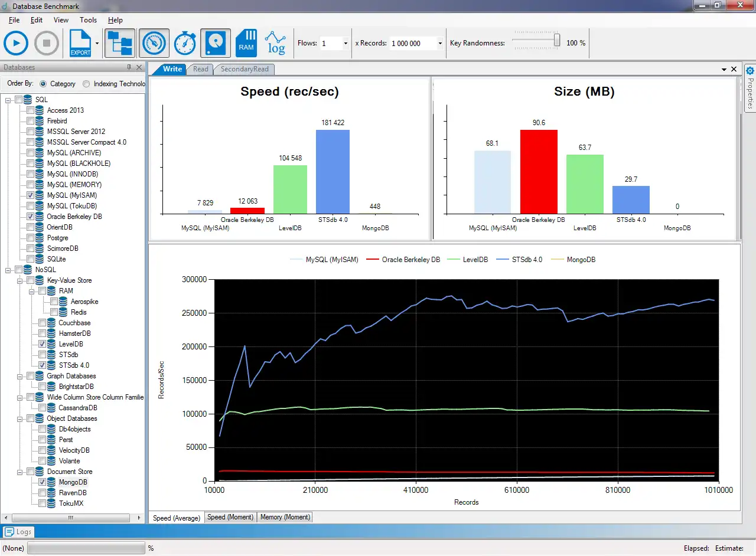Click the OrientDB database icon
The image size is (756, 556).
(40, 227)
